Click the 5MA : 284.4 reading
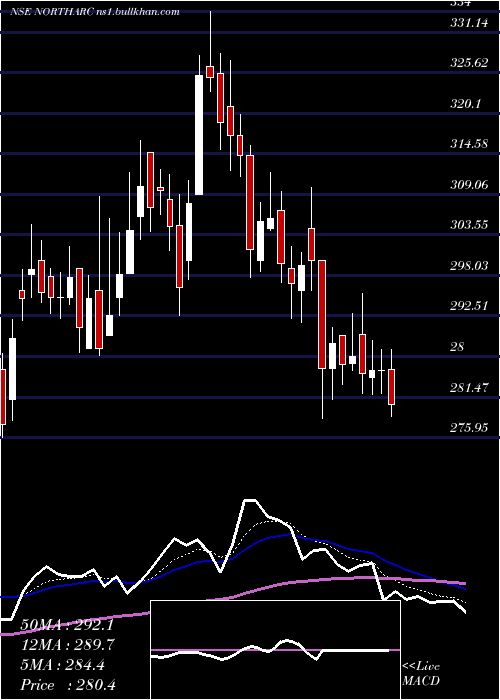Screen dimensions: 500x700 click(x=62, y=665)
